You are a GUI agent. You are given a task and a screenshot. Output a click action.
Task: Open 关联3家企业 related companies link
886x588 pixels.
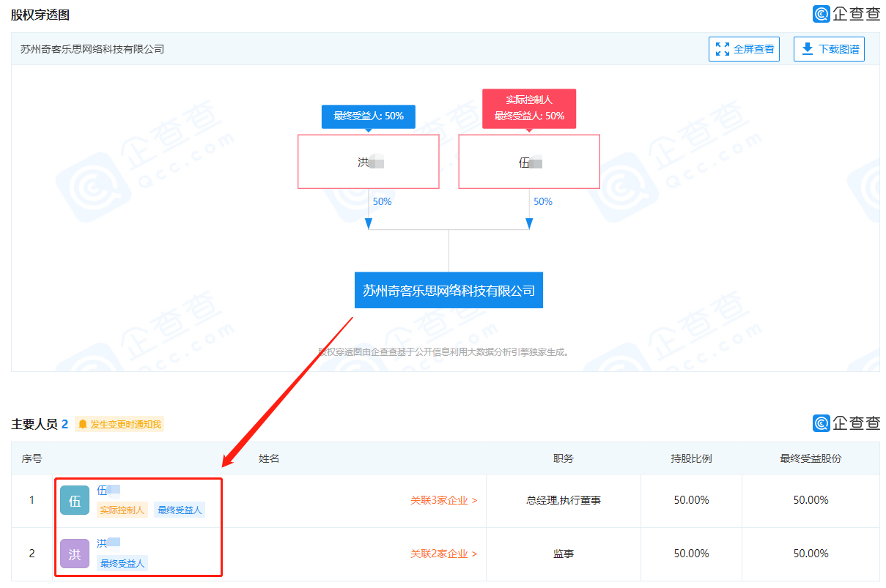[443, 500]
